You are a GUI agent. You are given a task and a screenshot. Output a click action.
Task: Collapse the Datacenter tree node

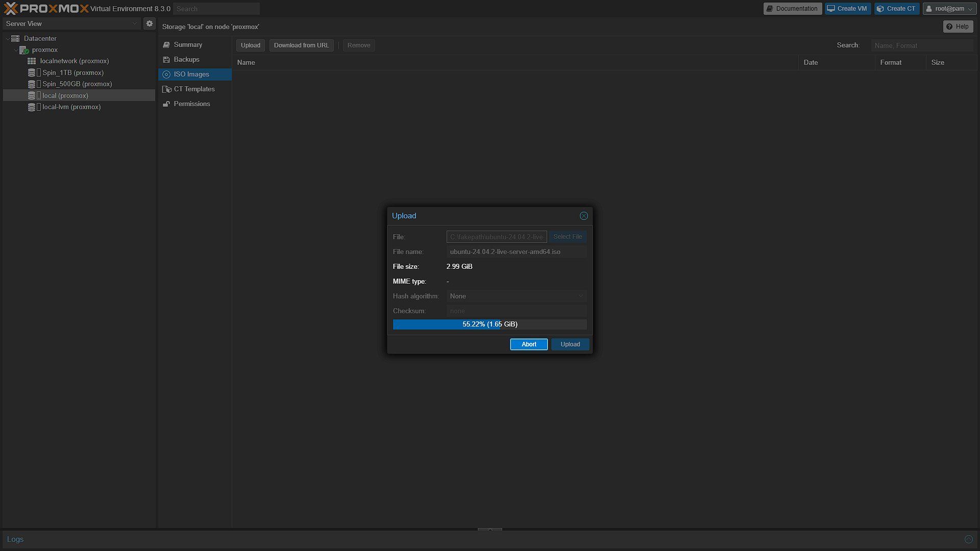coord(7,39)
